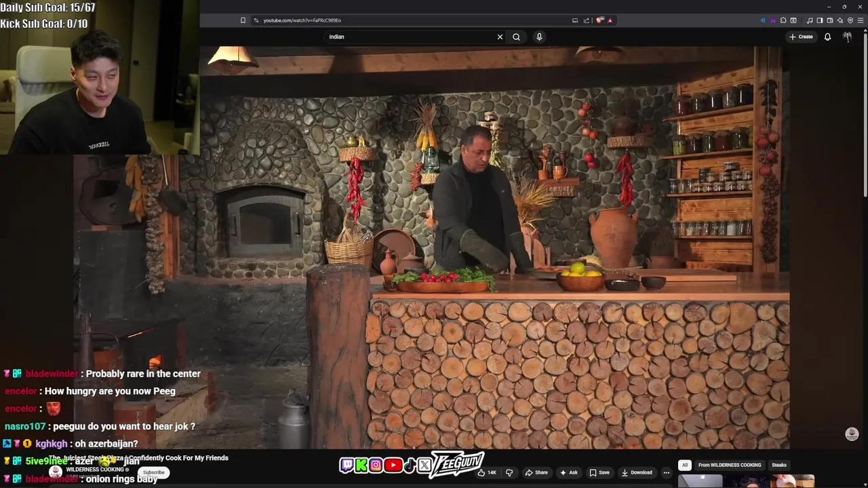Run search with the magnifier button
The height and width of the screenshot is (488, 868).
(516, 37)
